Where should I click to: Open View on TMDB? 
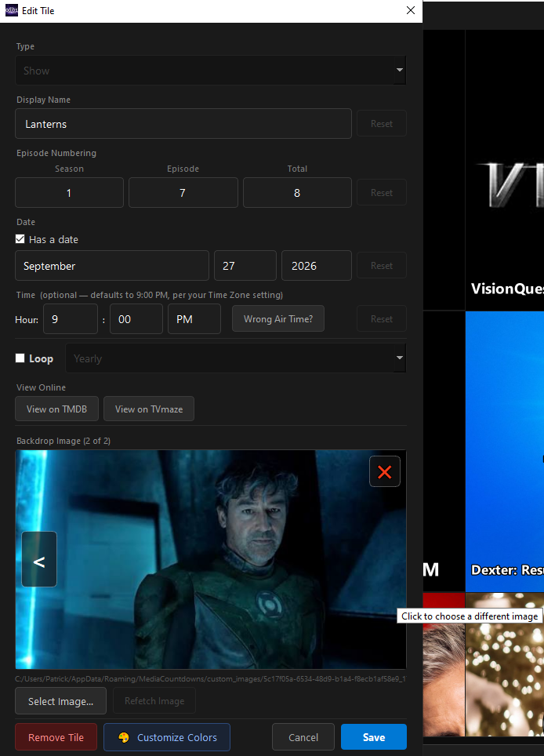(57, 409)
